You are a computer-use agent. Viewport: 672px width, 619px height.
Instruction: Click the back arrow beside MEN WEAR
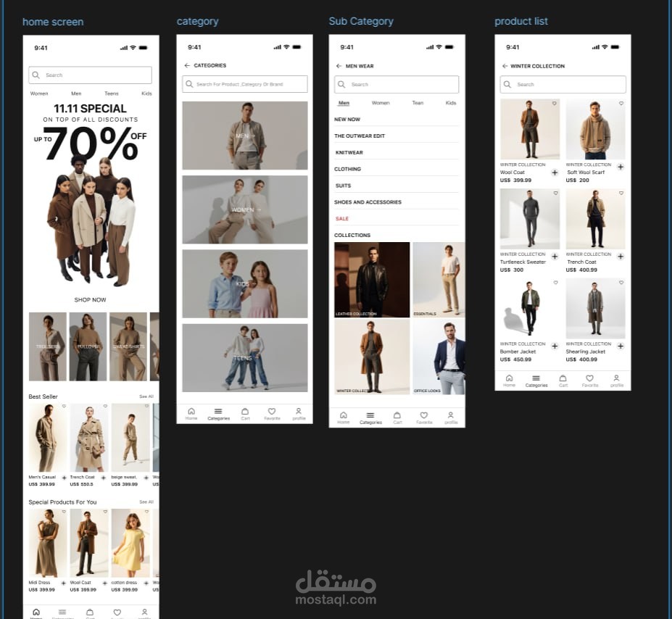tap(339, 66)
